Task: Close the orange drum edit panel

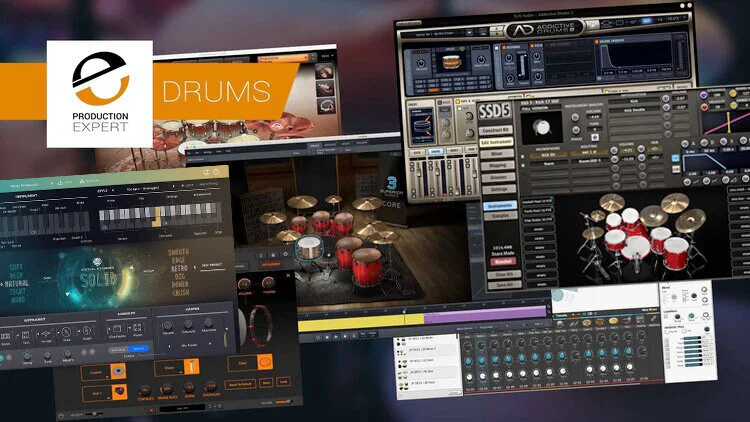Action: [288, 276]
